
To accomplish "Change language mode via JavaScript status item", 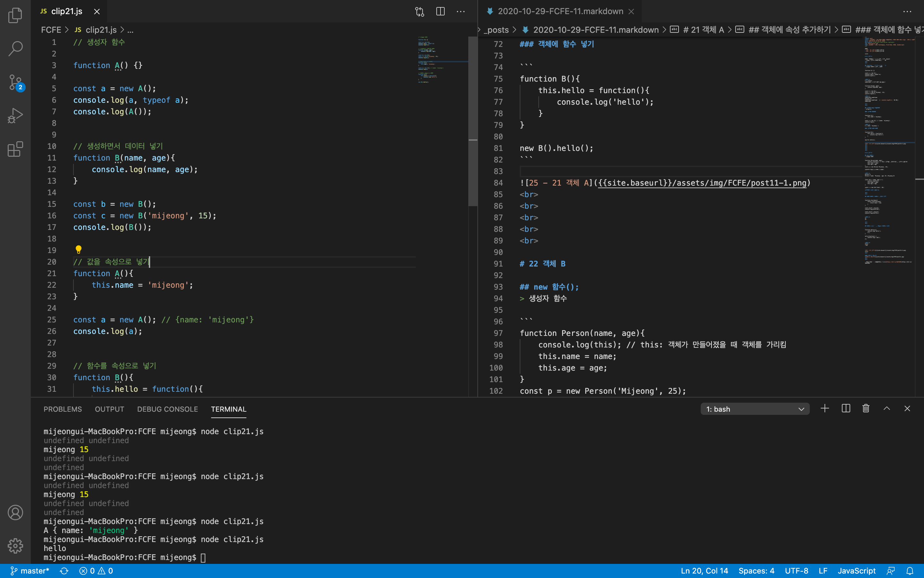I will (x=856, y=571).
